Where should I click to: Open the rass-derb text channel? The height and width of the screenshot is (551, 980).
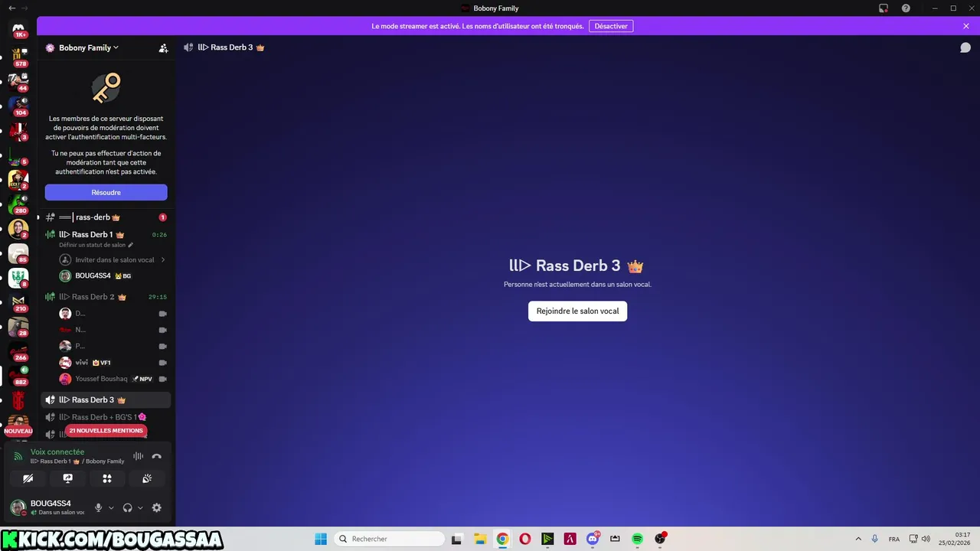click(106, 217)
